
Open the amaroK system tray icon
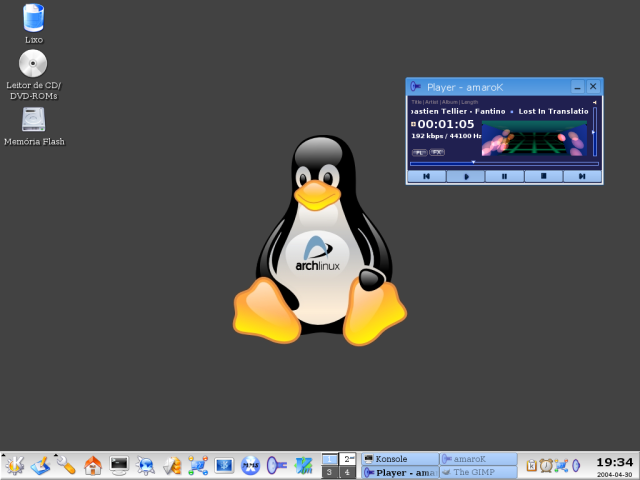(x=576, y=465)
